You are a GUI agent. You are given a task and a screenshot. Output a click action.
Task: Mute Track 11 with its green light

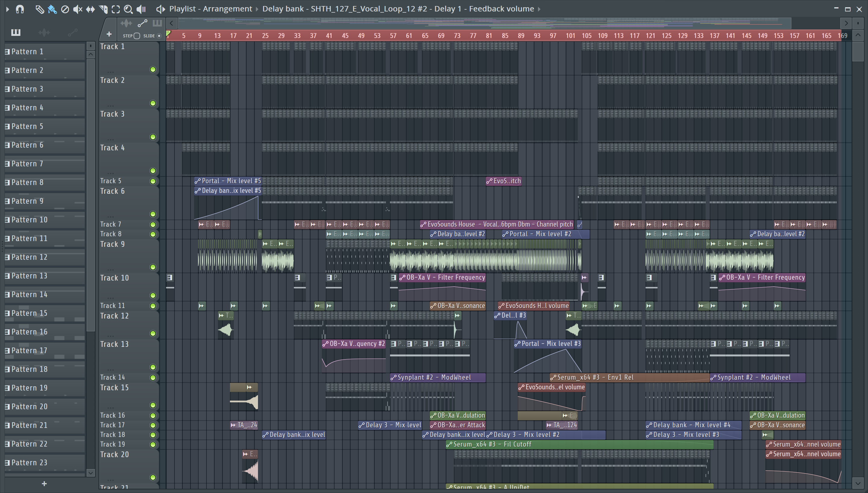click(153, 306)
